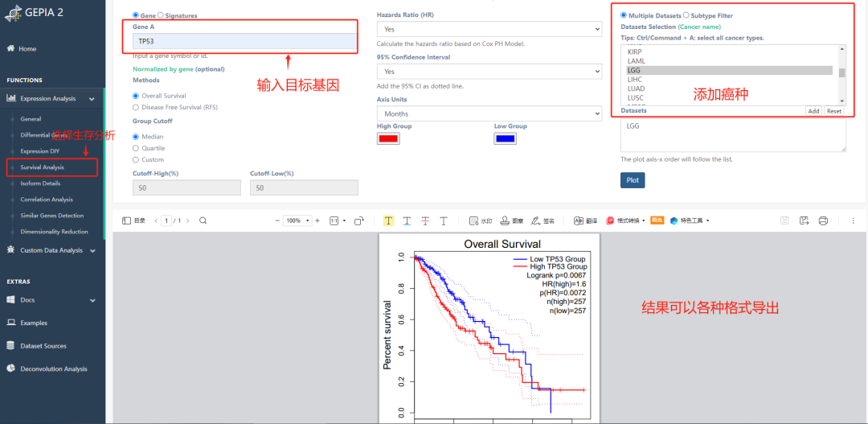868x424 pixels.
Task: Open the blue Low Group color picker
Action: click(x=506, y=139)
